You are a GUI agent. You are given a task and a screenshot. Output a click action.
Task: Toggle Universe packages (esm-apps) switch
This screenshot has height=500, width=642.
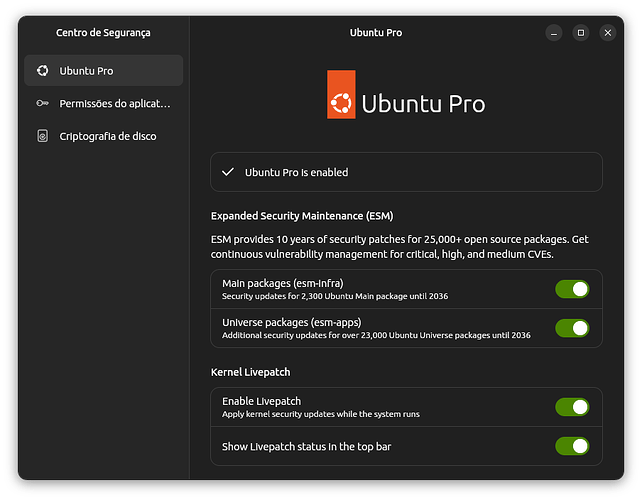click(572, 328)
